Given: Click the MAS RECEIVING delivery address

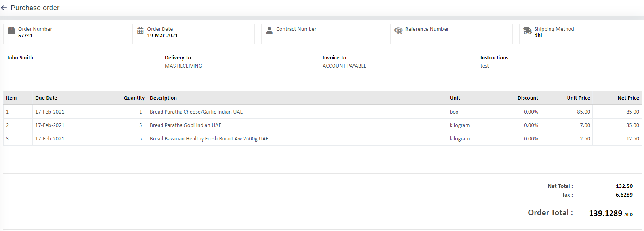Looking at the screenshot, I should point(183,66).
